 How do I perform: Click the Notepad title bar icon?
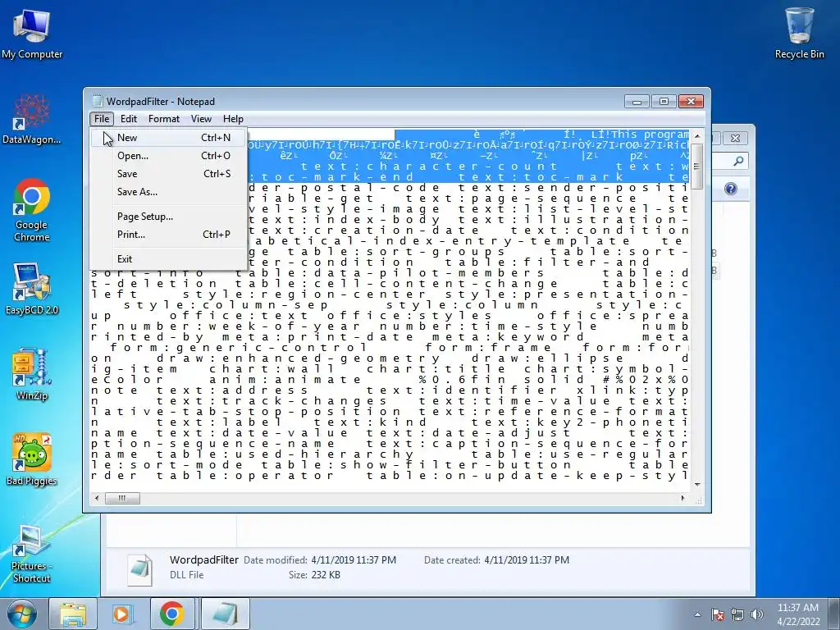(98, 101)
